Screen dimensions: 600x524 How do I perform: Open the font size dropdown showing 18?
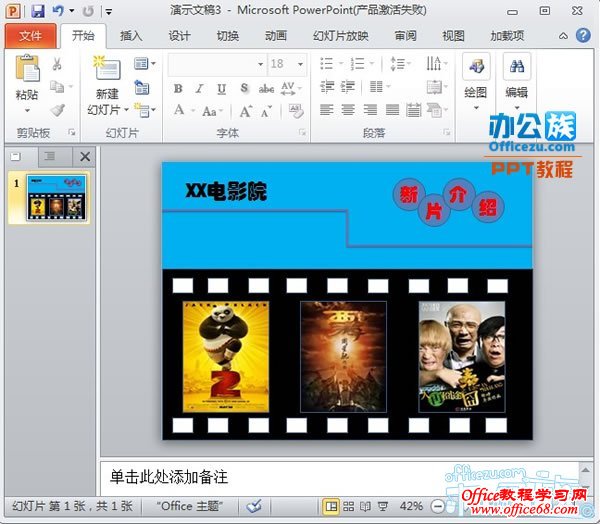[285, 64]
